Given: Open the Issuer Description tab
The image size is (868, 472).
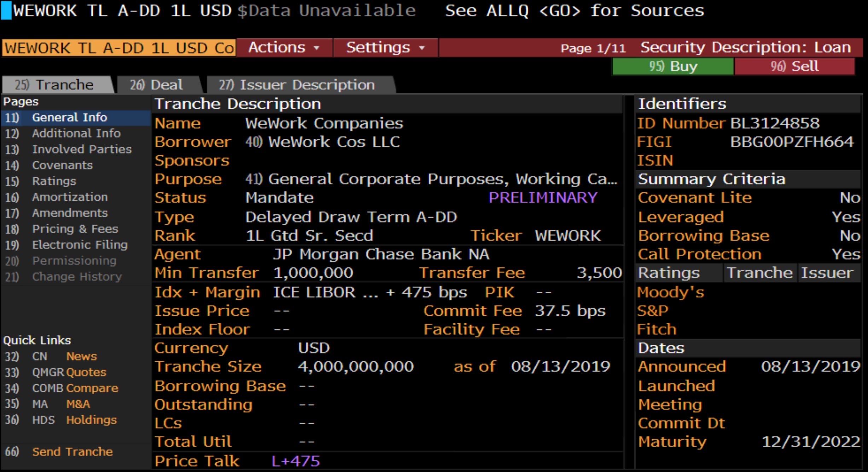Looking at the screenshot, I should [301, 85].
